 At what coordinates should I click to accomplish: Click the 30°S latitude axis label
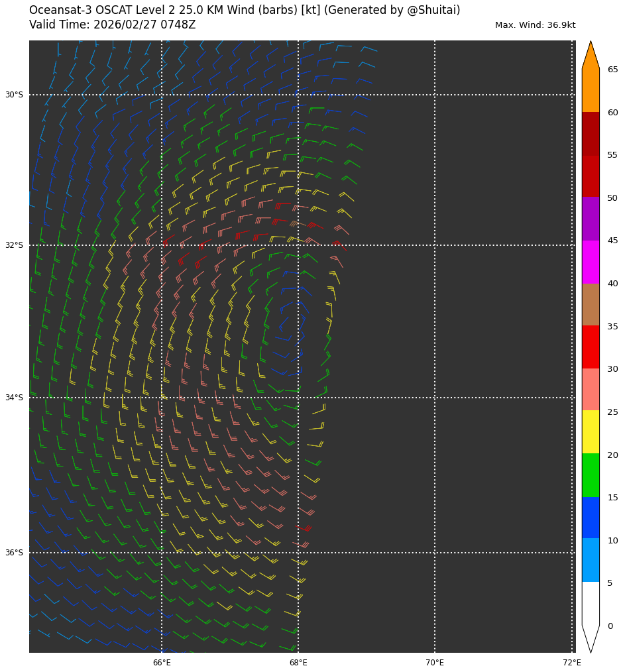(14, 95)
